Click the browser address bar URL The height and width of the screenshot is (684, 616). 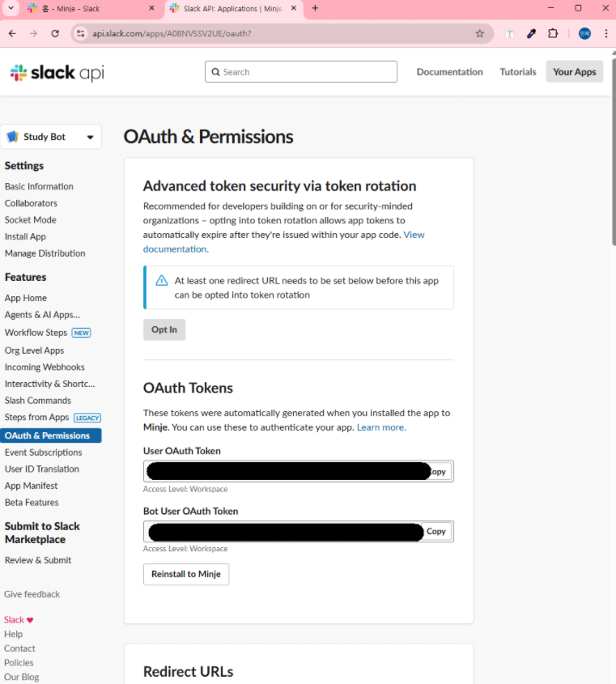tap(172, 33)
